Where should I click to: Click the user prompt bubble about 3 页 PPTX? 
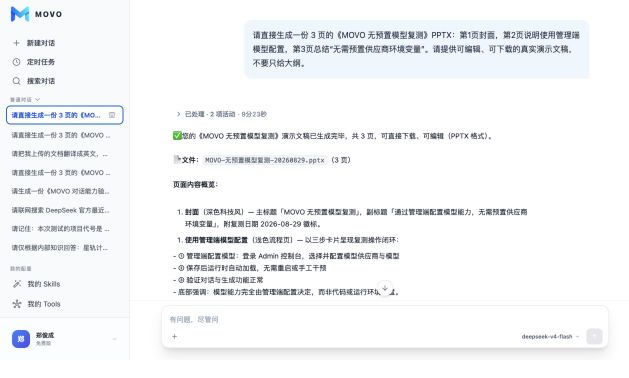[x=417, y=49]
